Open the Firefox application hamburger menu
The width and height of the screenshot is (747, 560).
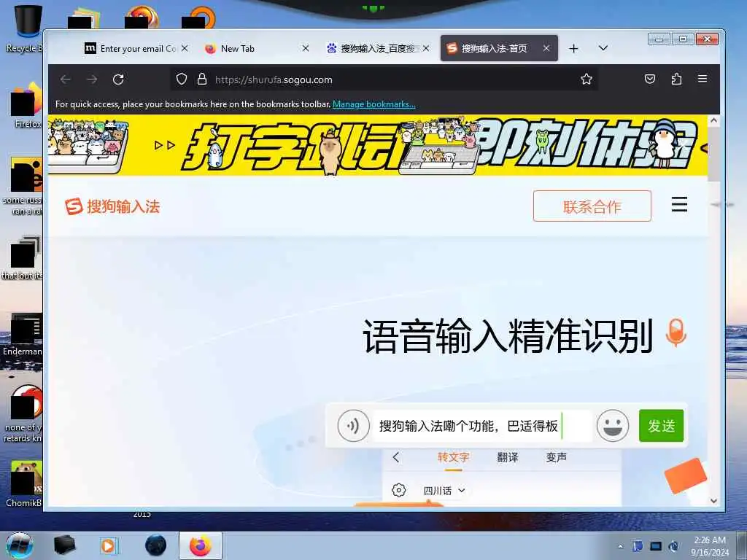coord(703,79)
